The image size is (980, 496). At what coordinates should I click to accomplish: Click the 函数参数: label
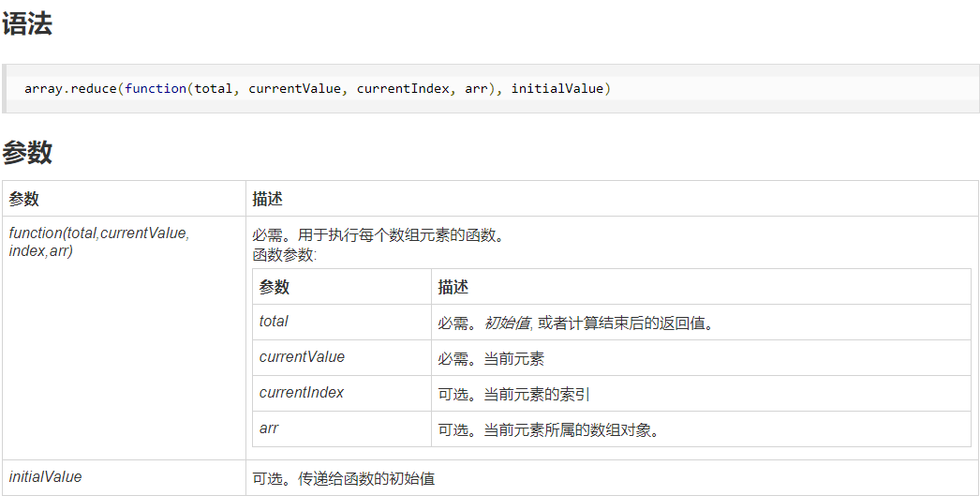tap(285, 255)
